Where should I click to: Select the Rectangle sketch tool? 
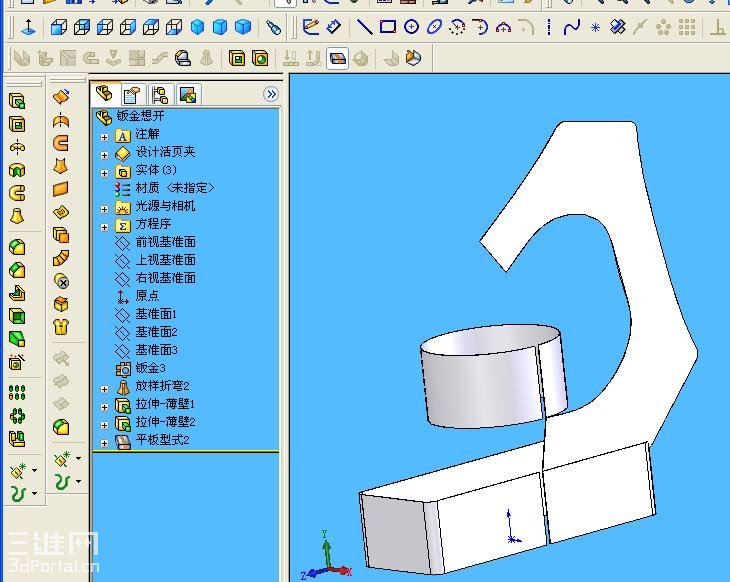(x=387, y=27)
